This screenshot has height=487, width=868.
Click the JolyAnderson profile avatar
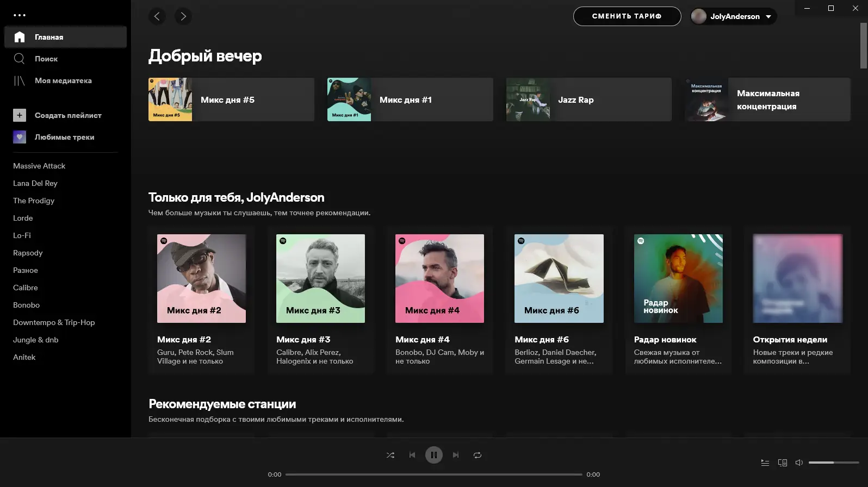(699, 16)
